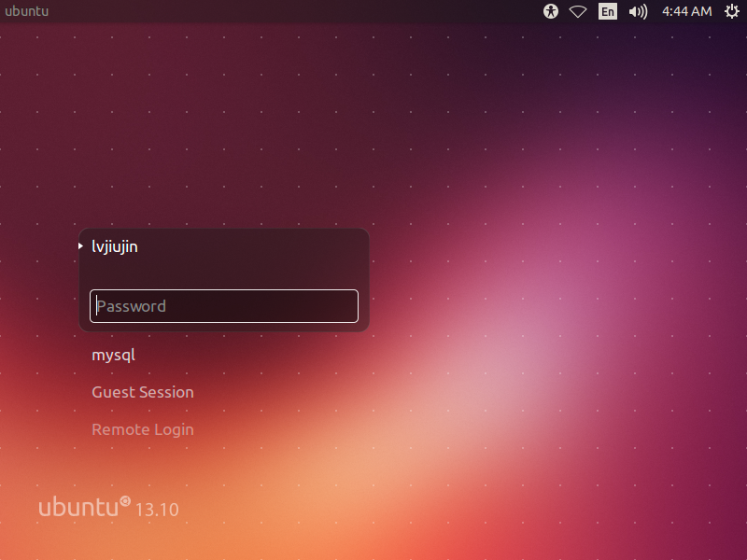
Task: Click the arrow beside lvjiujin
Action: tap(80, 246)
